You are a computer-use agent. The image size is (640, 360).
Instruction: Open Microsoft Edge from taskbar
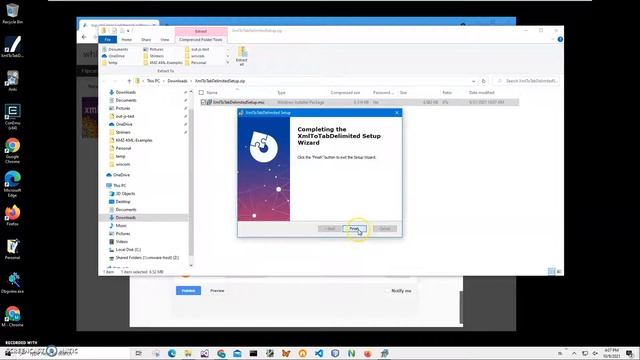pos(172,353)
